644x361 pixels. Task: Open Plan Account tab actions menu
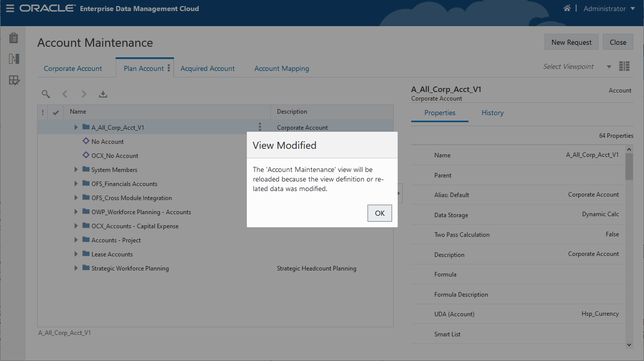point(169,68)
